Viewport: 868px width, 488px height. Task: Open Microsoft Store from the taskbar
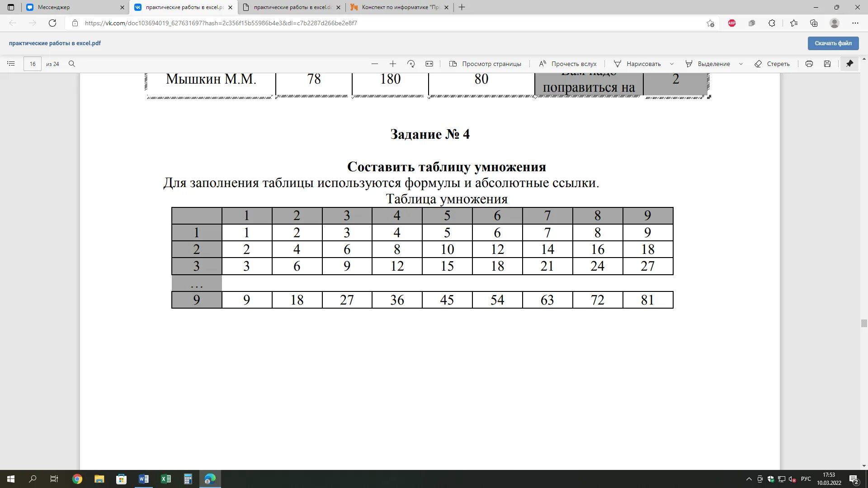(x=121, y=479)
